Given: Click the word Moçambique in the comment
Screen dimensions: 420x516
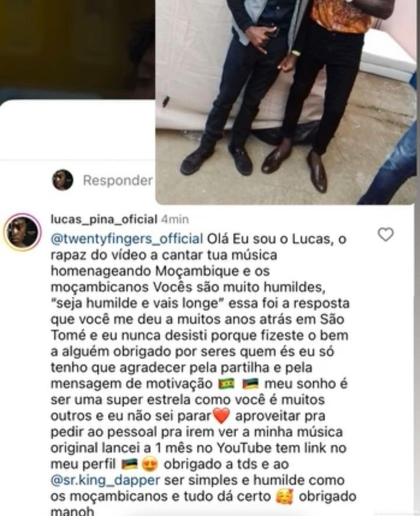Looking at the screenshot, I should (196, 271).
